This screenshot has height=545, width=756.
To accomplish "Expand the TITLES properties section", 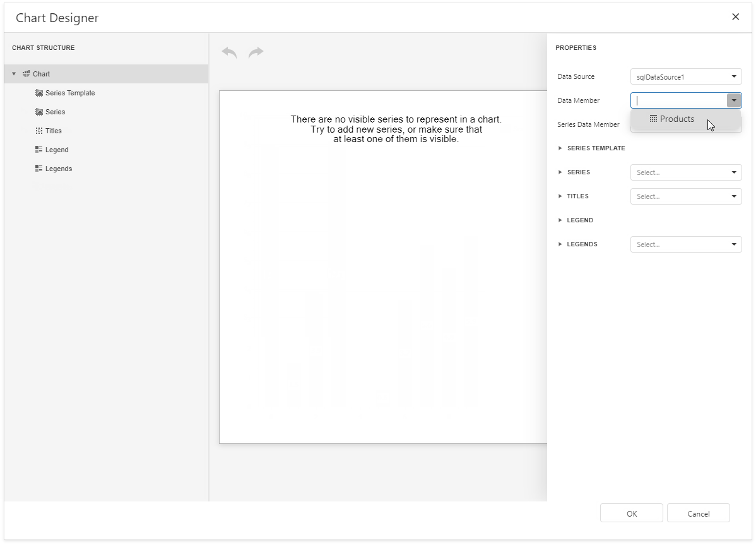I will (560, 196).
